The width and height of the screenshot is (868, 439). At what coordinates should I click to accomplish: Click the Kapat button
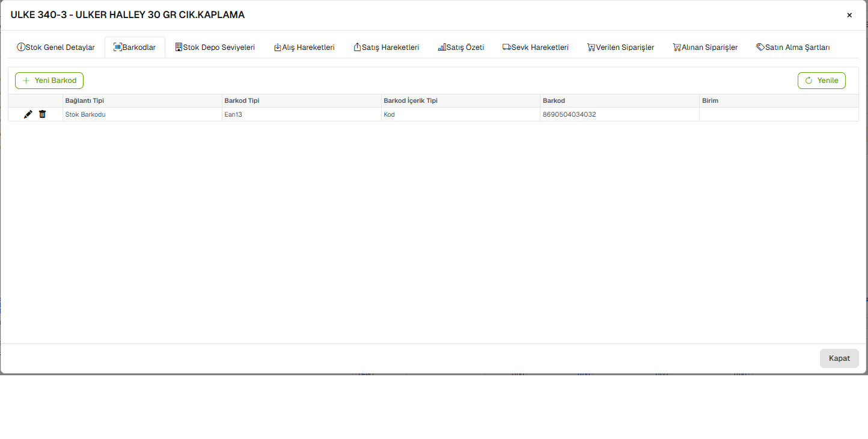click(839, 358)
